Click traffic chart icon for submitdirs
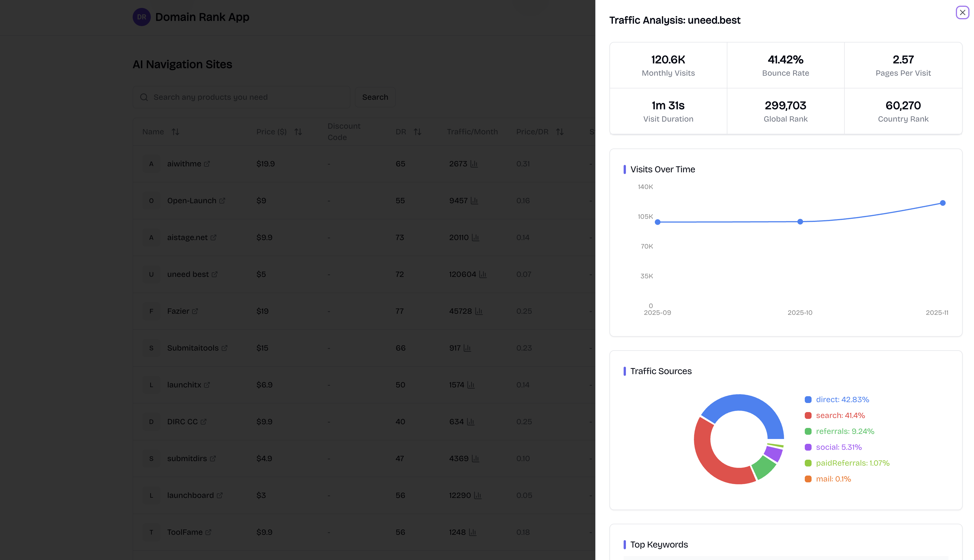The width and height of the screenshot is (974, 560). tap(475, 459)
